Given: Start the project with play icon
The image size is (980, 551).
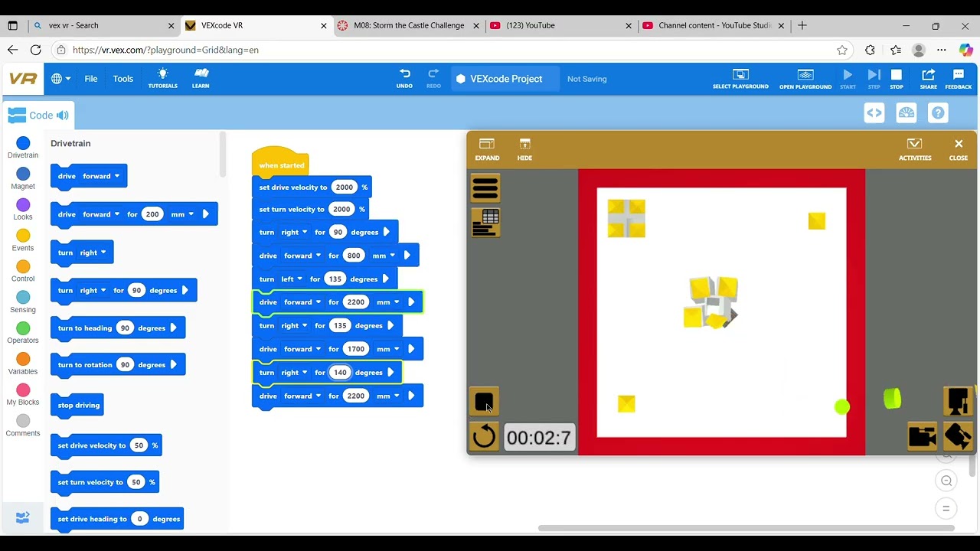Looking at the screenshot, I should click(848, 79).
